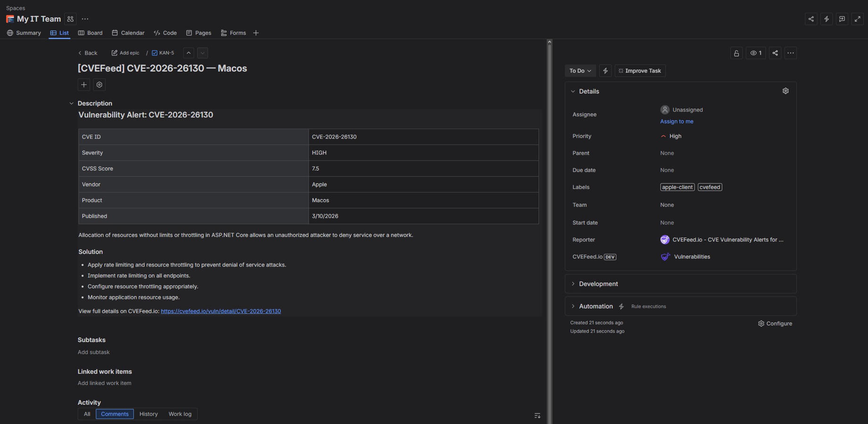Select the History tab in Activity
Screen dimensions: 868x424
[x=149, y=414]
